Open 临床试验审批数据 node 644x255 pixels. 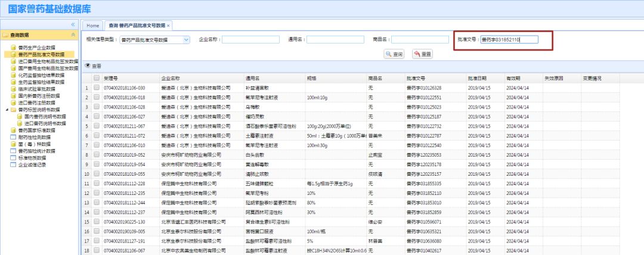(x=36, y=89)
